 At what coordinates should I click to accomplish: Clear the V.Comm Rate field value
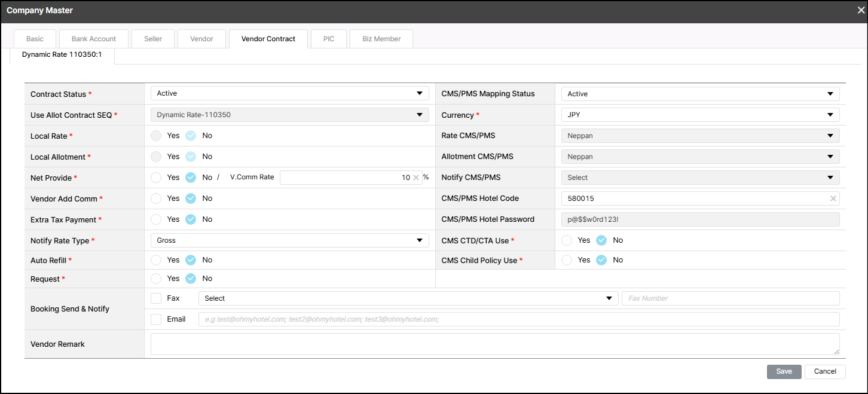pos(415,178)
